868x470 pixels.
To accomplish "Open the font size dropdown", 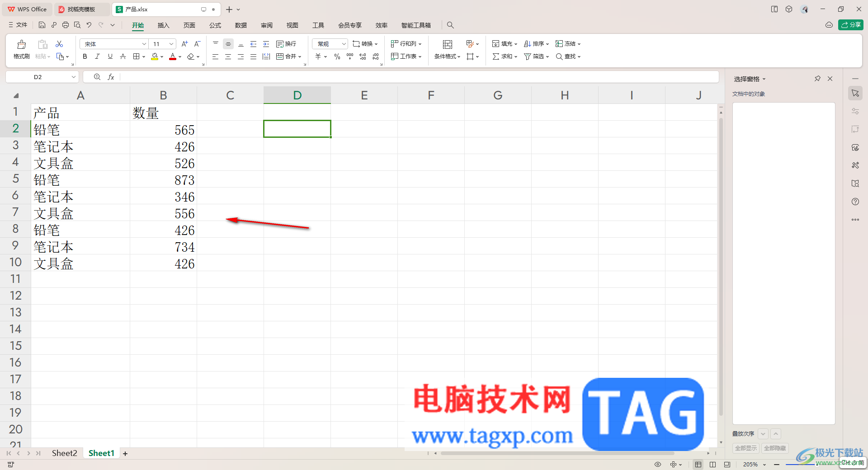I will [x=171, y=44].
